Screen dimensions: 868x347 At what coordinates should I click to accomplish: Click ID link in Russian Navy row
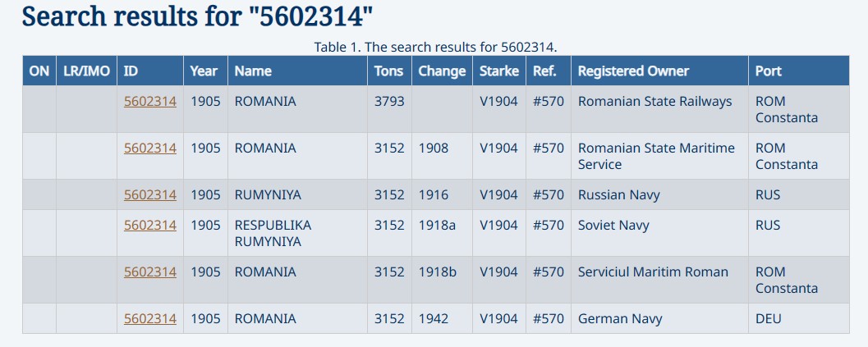tap(149, 195)
